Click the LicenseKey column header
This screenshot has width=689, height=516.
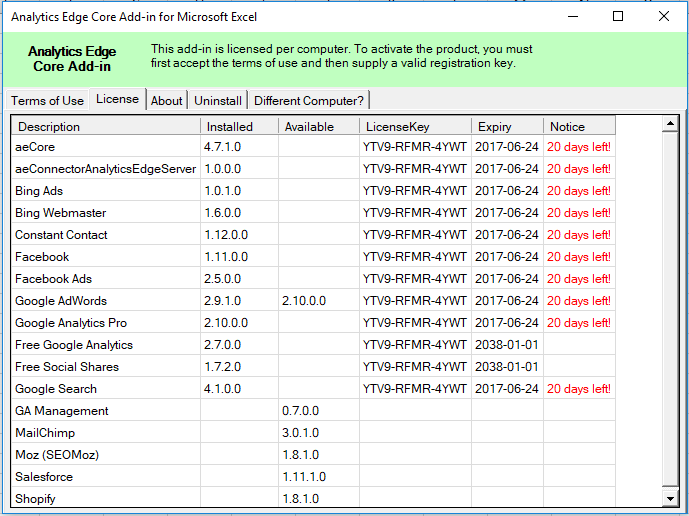[x=416, y=127]
